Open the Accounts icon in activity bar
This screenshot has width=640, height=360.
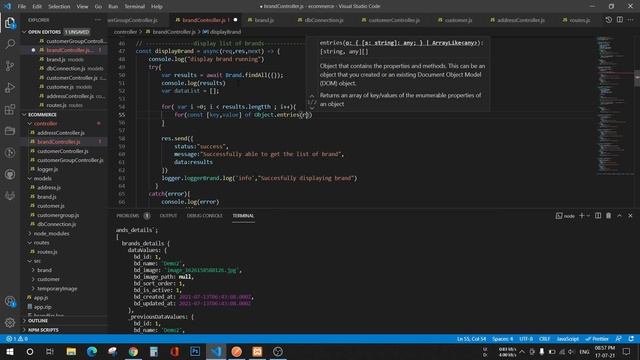[10, 301]
